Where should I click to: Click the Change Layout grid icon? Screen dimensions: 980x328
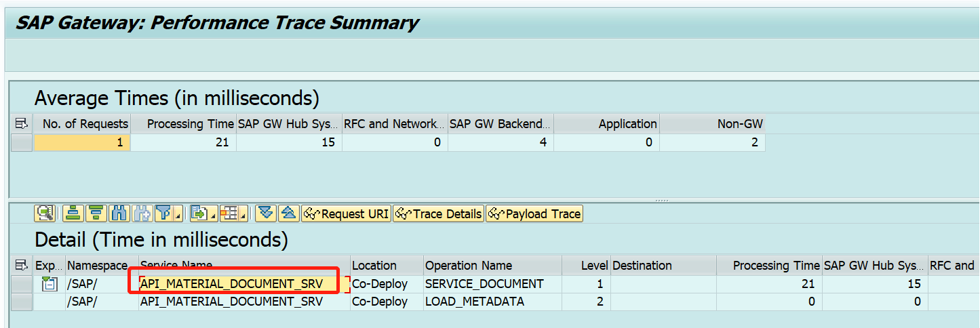[229, 213]
